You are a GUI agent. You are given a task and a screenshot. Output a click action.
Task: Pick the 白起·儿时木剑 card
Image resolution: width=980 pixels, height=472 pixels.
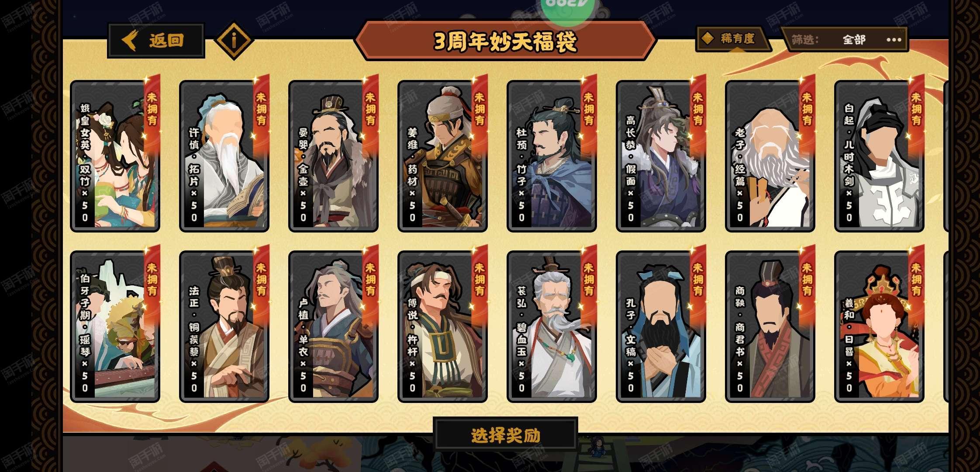coord(879,156)
